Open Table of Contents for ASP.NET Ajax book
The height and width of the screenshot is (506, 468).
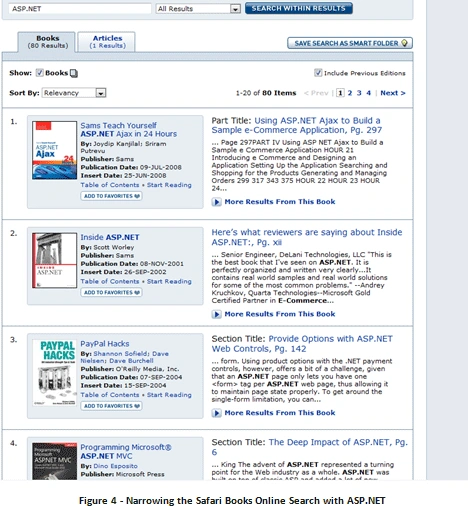110,185
